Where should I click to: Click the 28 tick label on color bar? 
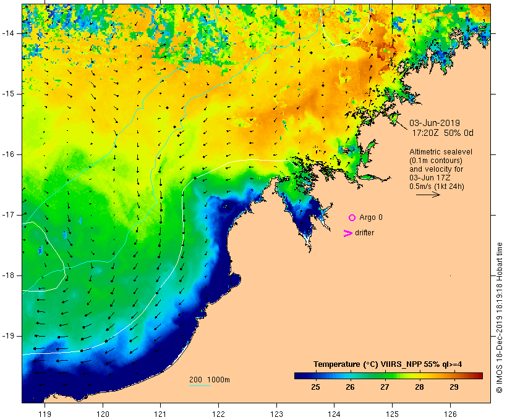(419, 387)
